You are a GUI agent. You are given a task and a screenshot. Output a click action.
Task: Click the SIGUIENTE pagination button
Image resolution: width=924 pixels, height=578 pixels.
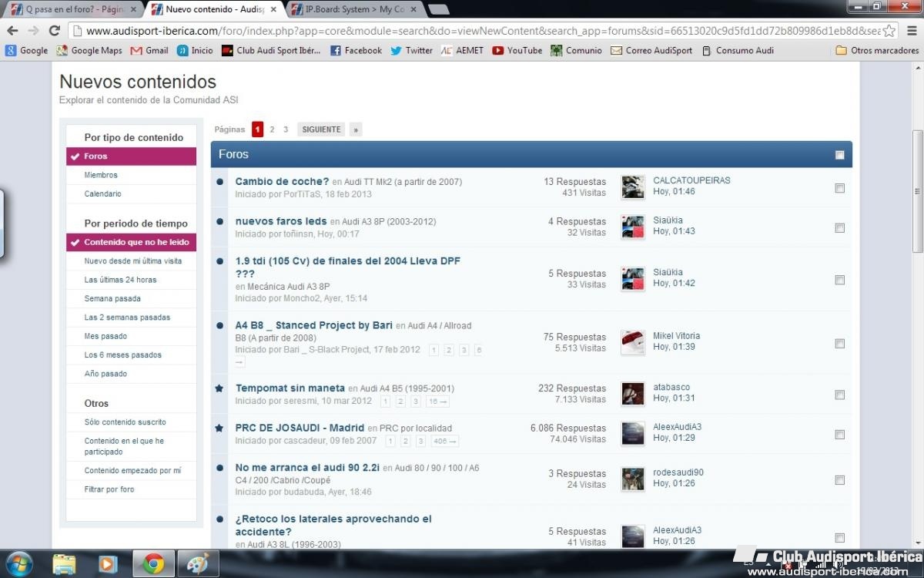pyautogui.click(x=321, y=129)
